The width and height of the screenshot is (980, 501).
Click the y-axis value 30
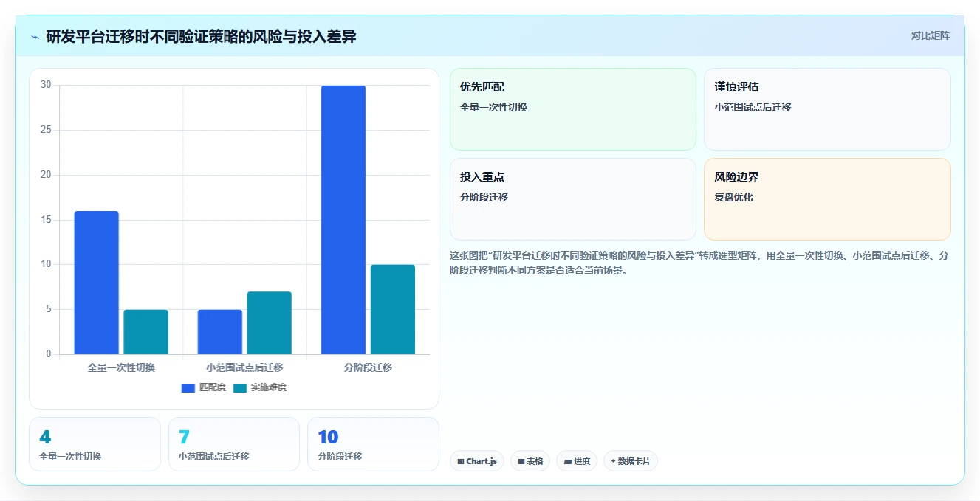point(46,85)
